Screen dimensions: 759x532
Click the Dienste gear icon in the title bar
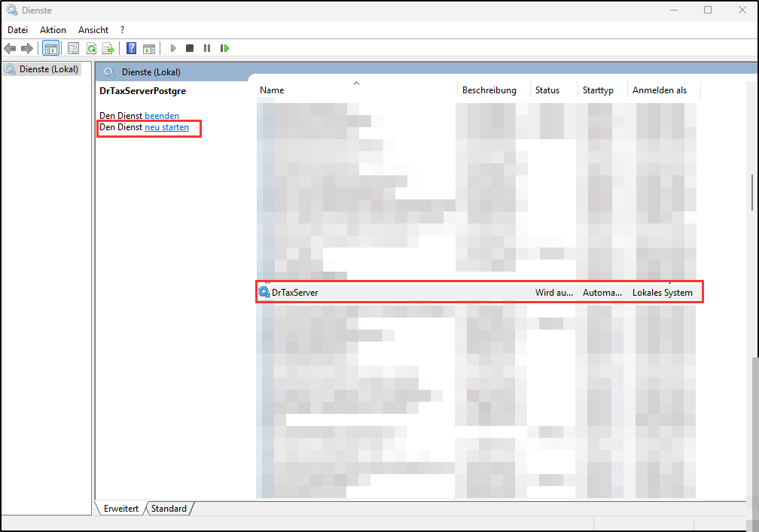[x=11, y=10]
